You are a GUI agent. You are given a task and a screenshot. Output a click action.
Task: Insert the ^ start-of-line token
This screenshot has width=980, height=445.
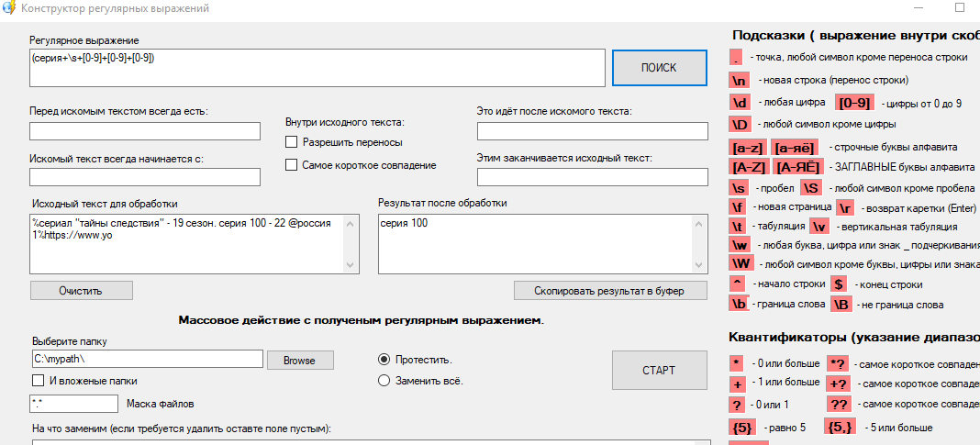738,284
